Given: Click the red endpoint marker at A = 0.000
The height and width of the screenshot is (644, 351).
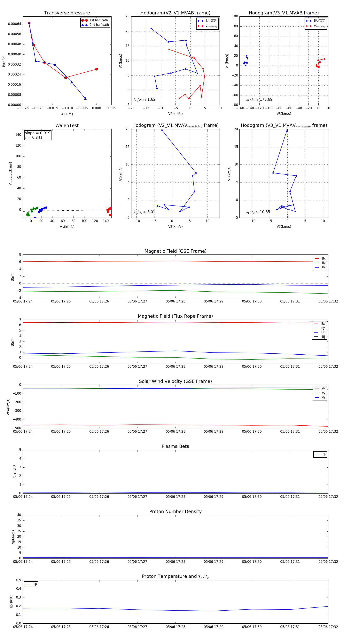Looking at the screenshot, I should [x=97, y=69].
